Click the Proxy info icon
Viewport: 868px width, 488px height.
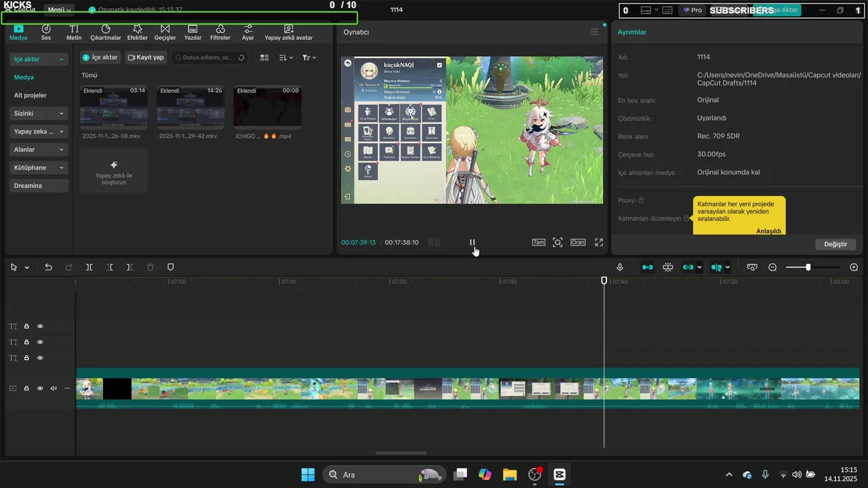(641, 201)
